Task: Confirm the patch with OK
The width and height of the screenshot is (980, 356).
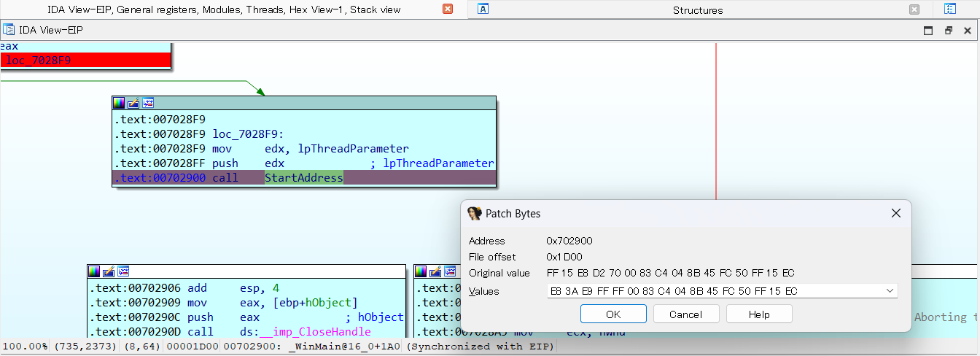Action: (613, 314)
